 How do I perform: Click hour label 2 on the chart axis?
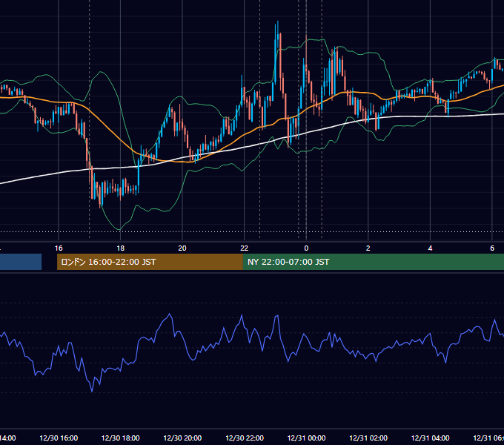(368, 248)
